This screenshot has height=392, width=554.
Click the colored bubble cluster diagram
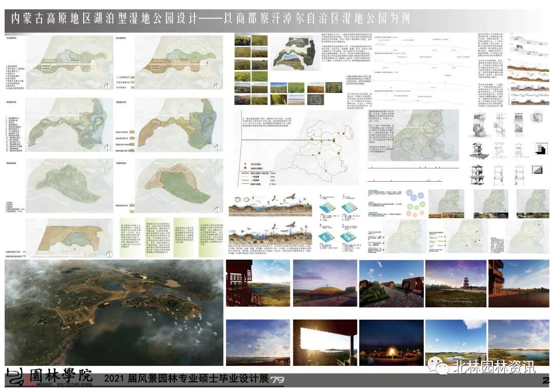(415, 203)
